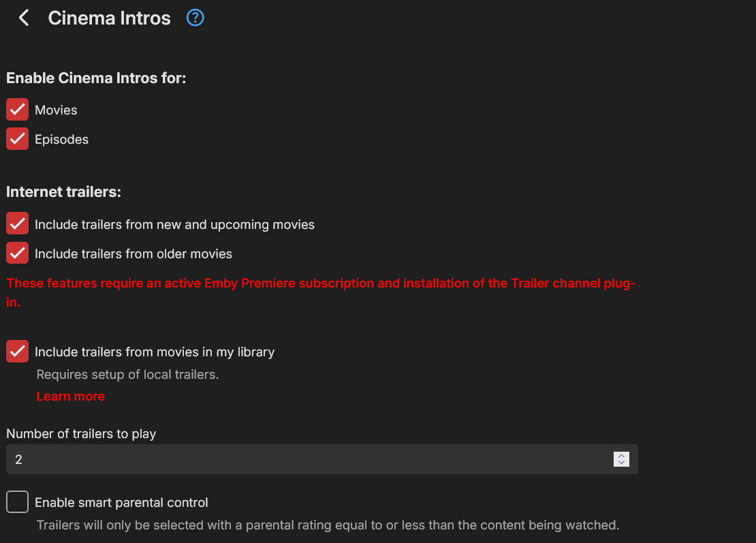Disable Cinema Intros for Episodes checkbox
Image resolution: width=756 pixels, height=543 pixels.
click(x=18, y=139)
